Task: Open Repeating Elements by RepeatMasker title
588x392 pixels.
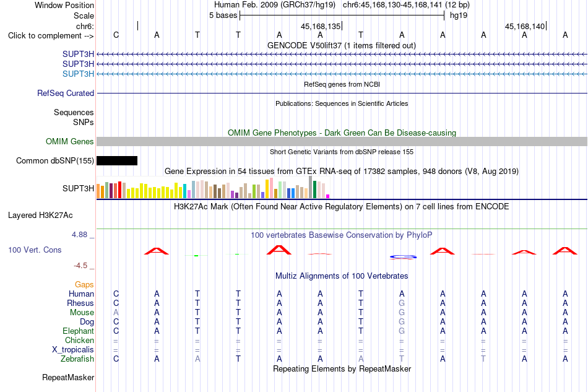Action: (342, 368)
